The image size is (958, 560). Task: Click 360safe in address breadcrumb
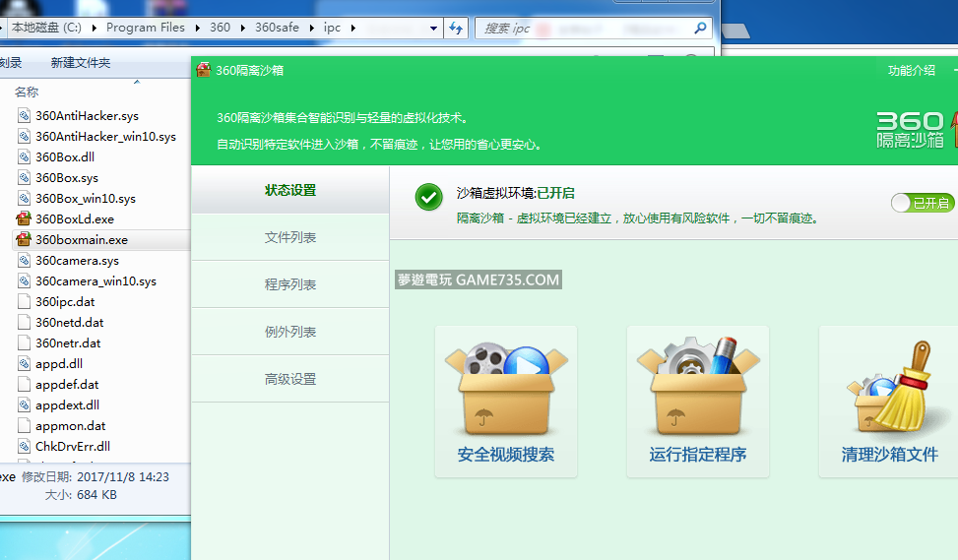click(x=277, y=28)
